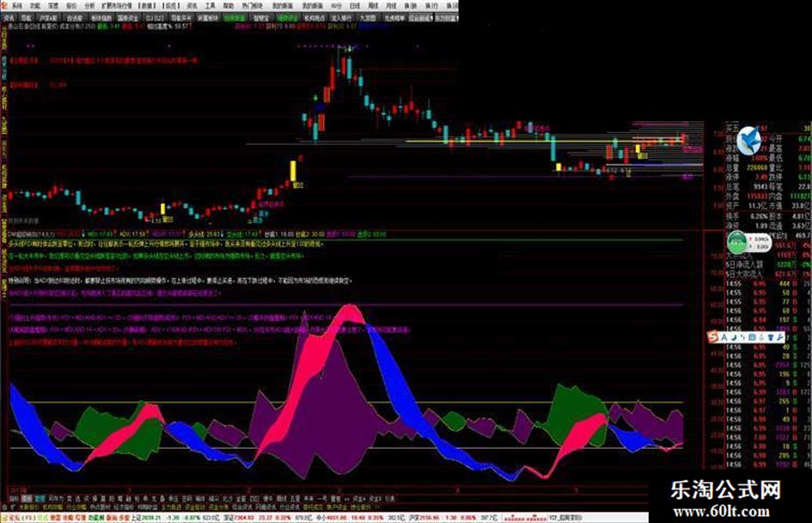Switch chart to 月线 period
Viewport: 812px width, 523px height.
(x=392, y=6)
